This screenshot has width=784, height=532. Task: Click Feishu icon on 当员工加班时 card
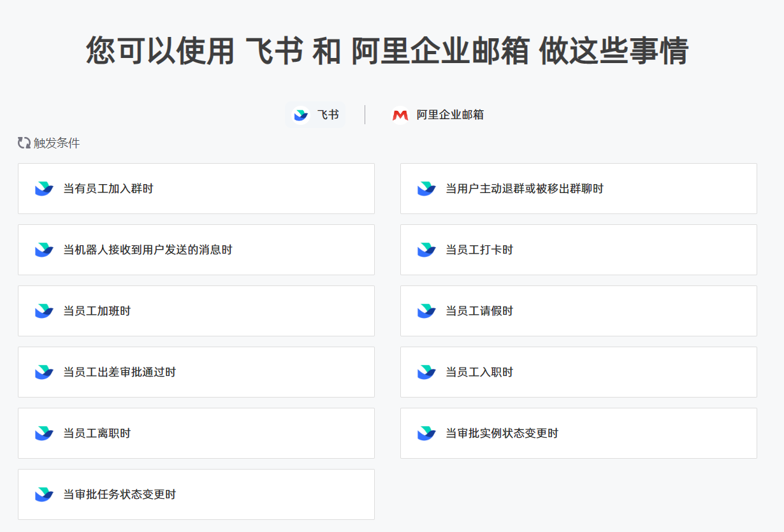(44, 311)
